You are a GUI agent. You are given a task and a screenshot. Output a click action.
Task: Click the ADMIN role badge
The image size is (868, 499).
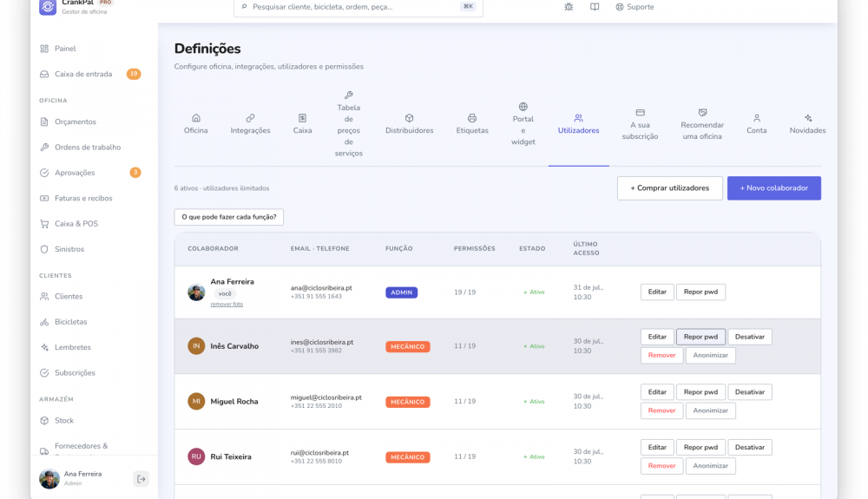click(x=401, y=292)
